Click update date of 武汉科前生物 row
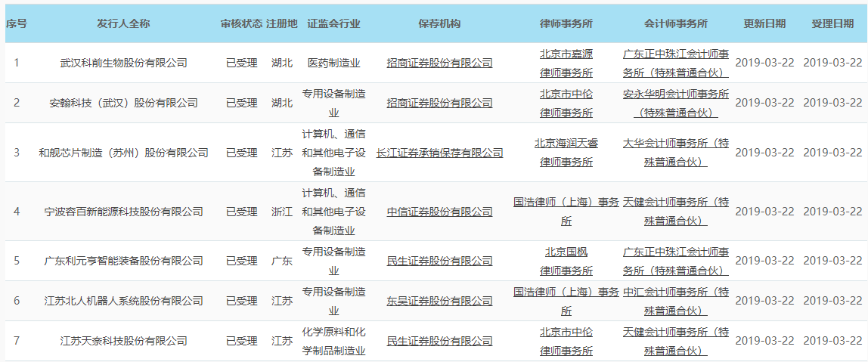 764,63
